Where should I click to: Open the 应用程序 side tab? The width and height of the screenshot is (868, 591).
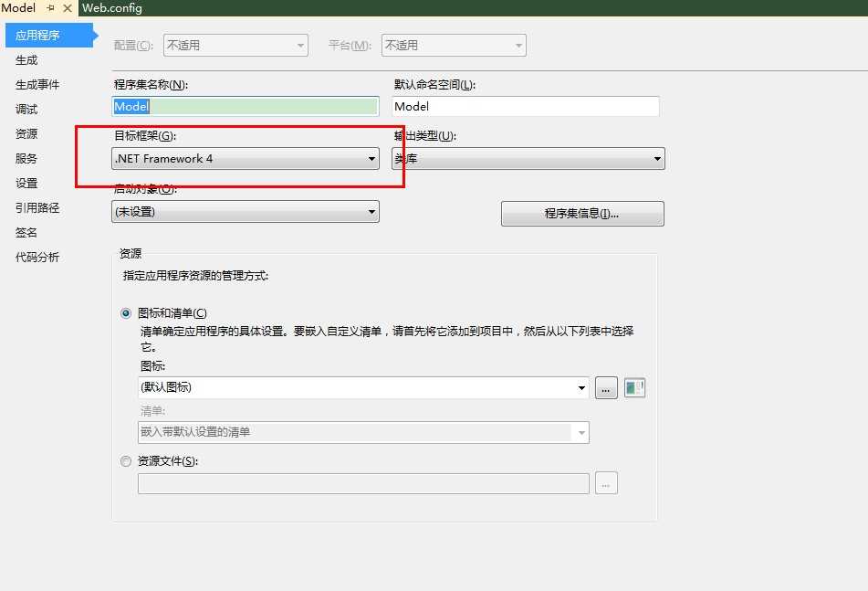[49, 35]
